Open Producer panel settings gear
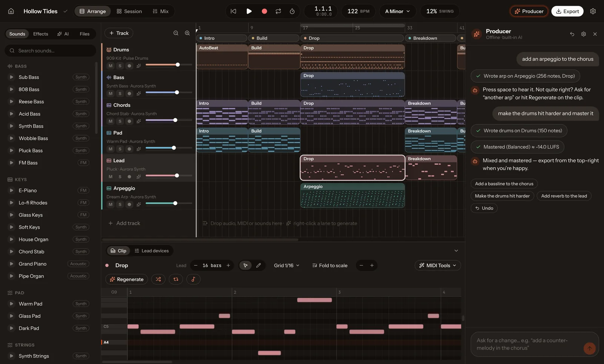The height and width of the screenshot is (364, 604). point(584,34)
